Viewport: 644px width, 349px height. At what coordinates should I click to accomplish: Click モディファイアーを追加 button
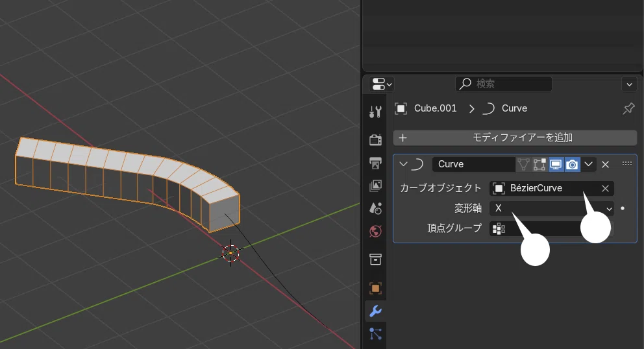pos(515,138)
